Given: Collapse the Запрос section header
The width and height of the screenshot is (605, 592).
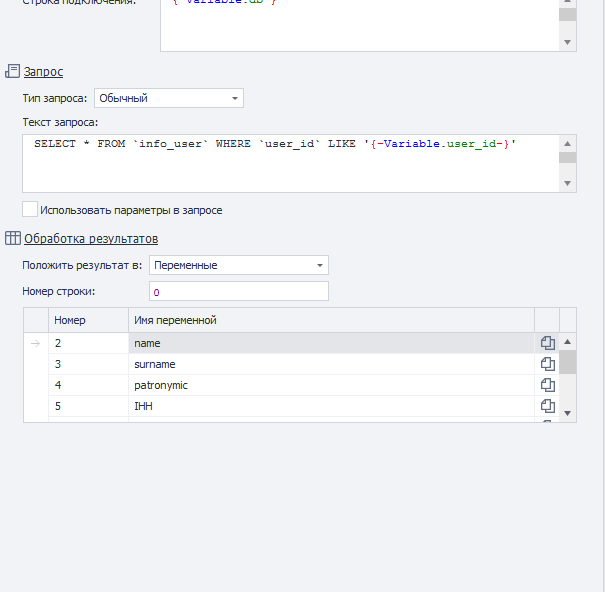Looking at the screenshot, I should 43,72.
